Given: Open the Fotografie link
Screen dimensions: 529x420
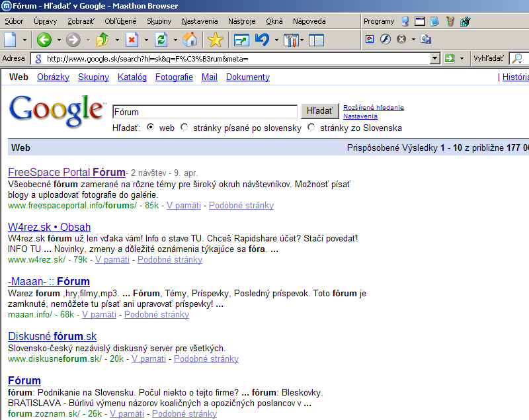Looking at the screenshot, I should coord(174,77).
